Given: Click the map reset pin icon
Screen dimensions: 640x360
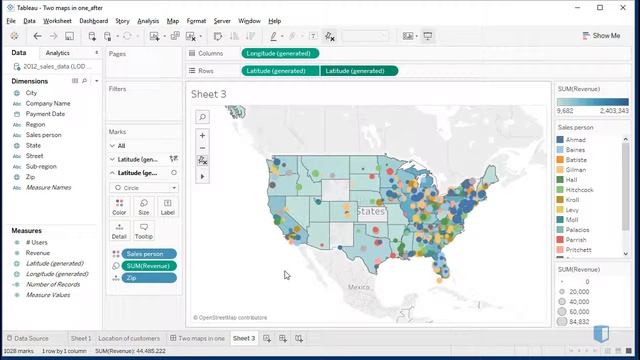Looking at the screenshot, I should click(202, 160).
